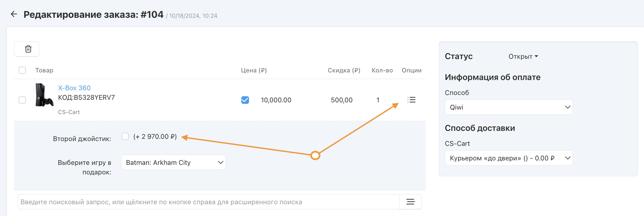Click the 10,000.00 price field
This screenshot has width=644, height=216.
point(276,100)
